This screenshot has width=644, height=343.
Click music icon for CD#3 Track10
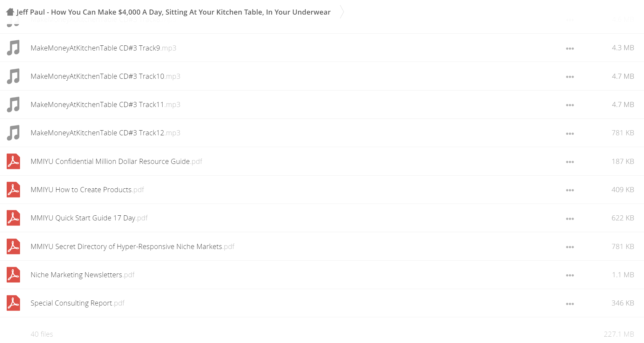(x=13, y=76)
